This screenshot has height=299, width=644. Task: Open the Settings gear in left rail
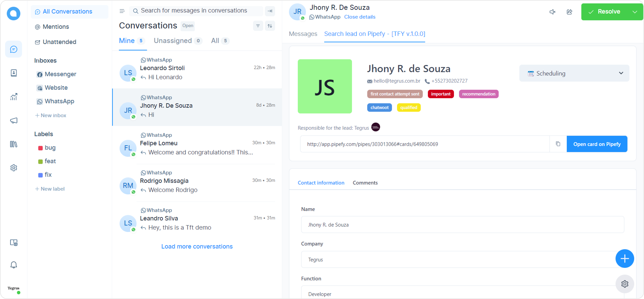point(14,168)
